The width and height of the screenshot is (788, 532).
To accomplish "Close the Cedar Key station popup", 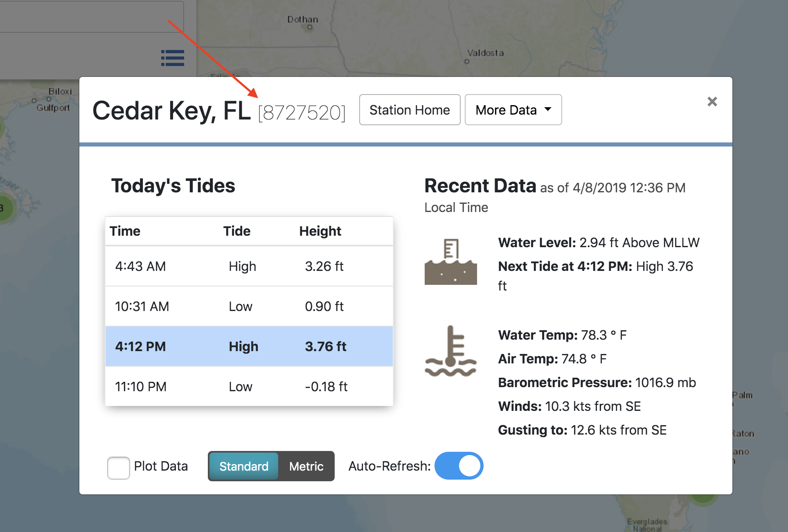I will (712, 101).
